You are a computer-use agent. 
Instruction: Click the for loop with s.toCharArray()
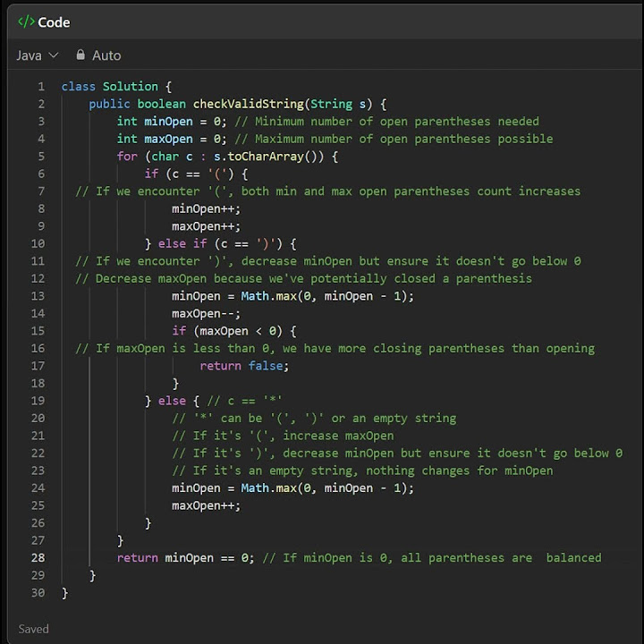click(x=227, y=157)
